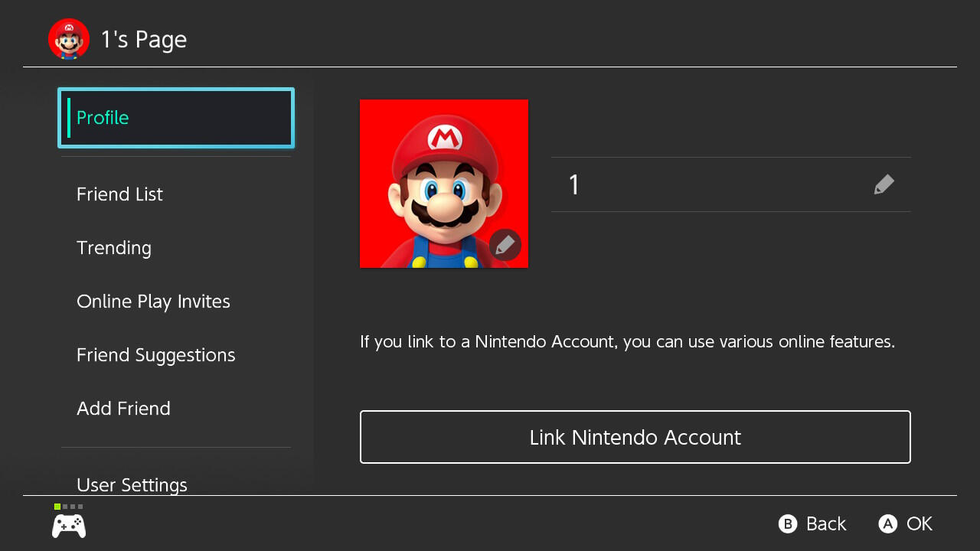Click the second gray page indicator dot
Viewport: 980px width, 551px height.
65,506
